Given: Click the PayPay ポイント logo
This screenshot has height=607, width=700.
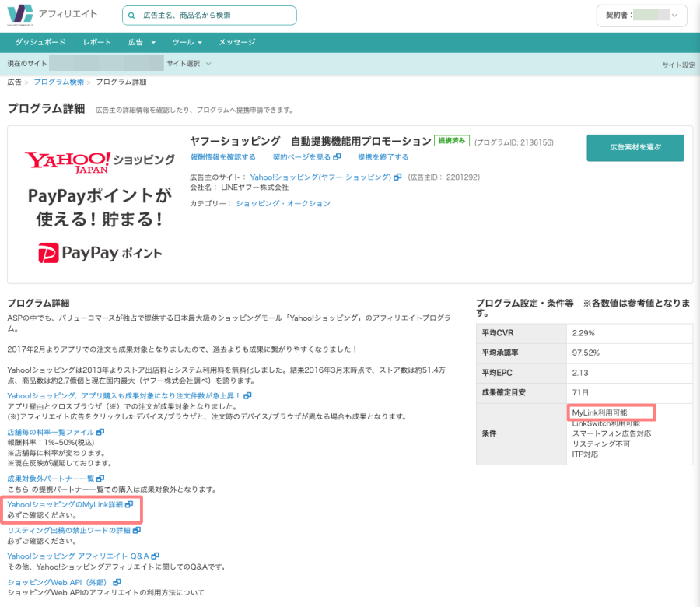Looking at the screenshot, I should [x=100, y=253].
